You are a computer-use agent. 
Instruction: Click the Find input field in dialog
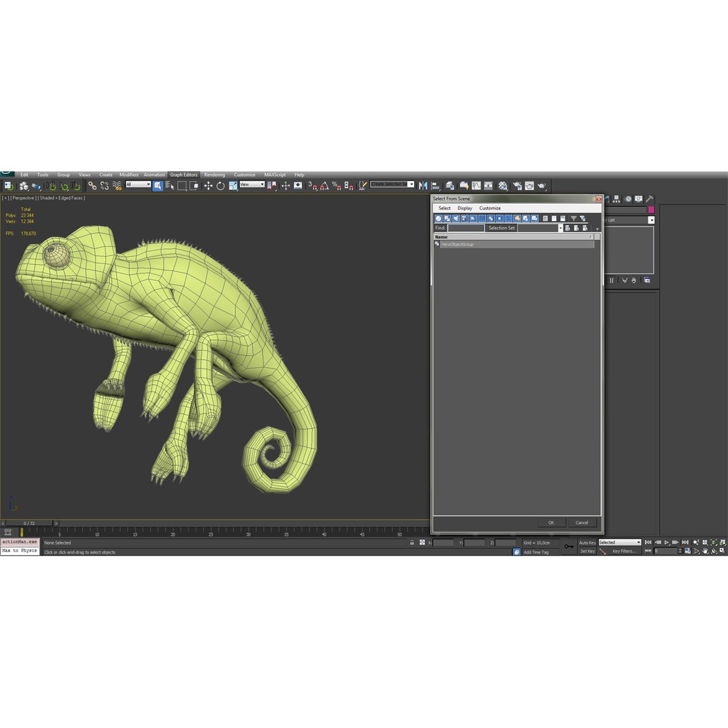tap(466, 228)
